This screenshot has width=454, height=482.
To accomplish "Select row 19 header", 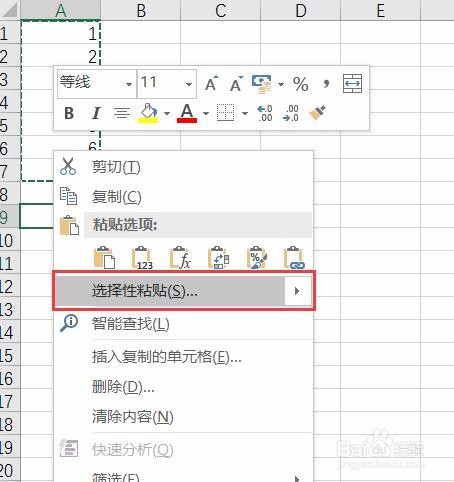I will point(10,447).
